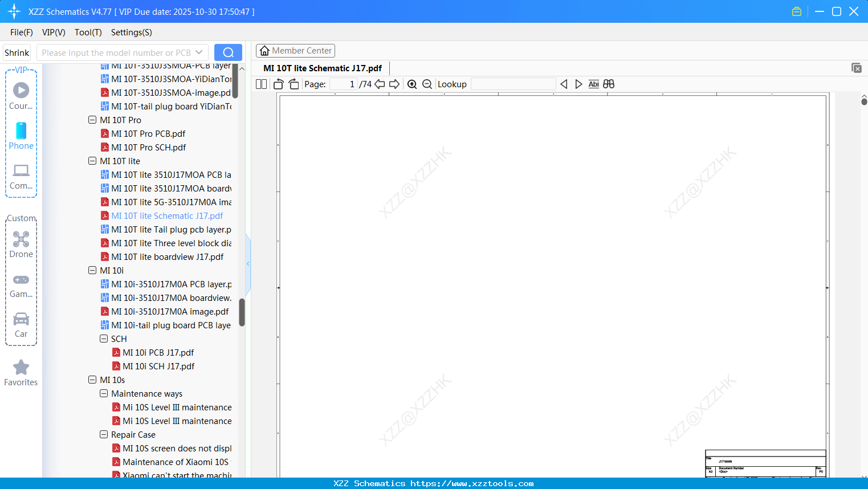Viewport: 868px width, 489px height.
Task: Toggle the two-page layout view icon
Action: [261, 84]
